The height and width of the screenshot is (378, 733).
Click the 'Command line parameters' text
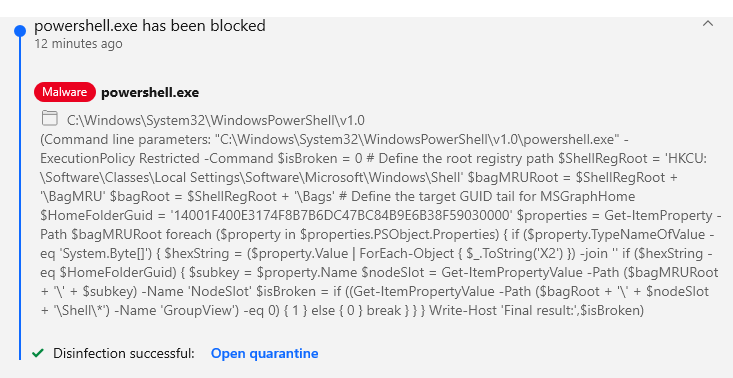tap(126, 140)
